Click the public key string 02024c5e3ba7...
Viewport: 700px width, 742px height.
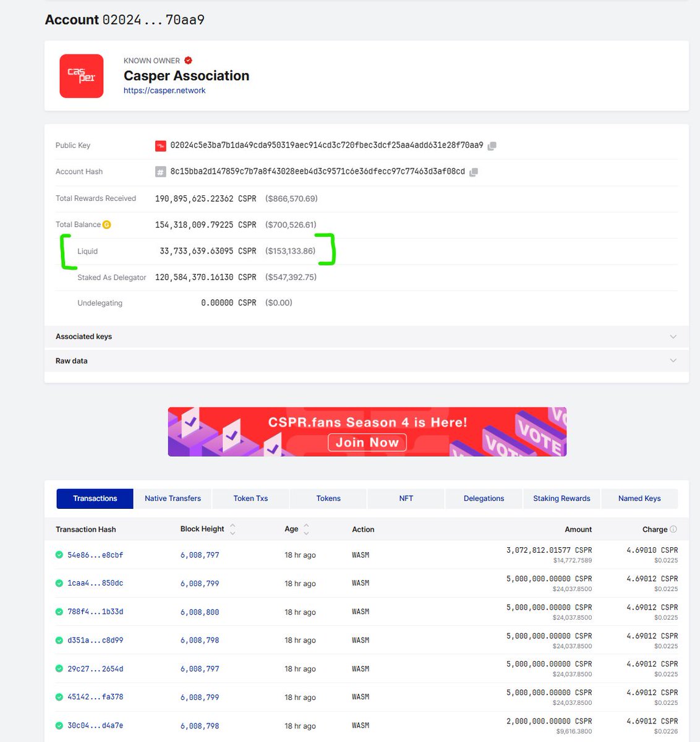point(327,145)
